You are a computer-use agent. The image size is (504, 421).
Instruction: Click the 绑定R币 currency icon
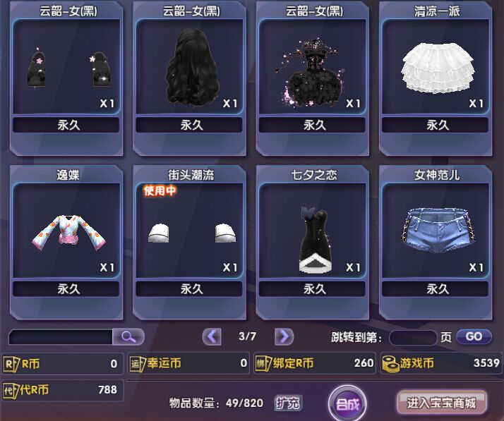[x=263, y=364]
